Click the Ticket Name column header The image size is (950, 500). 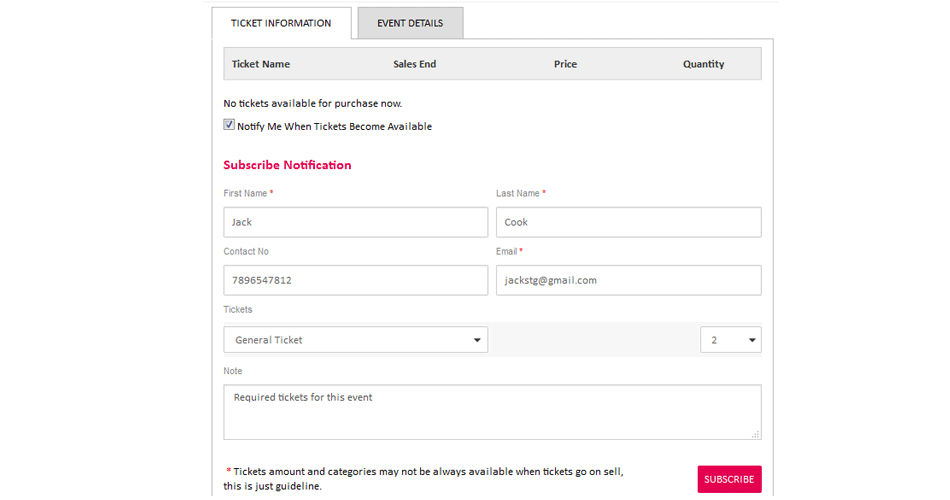click(x=261, y=64)
